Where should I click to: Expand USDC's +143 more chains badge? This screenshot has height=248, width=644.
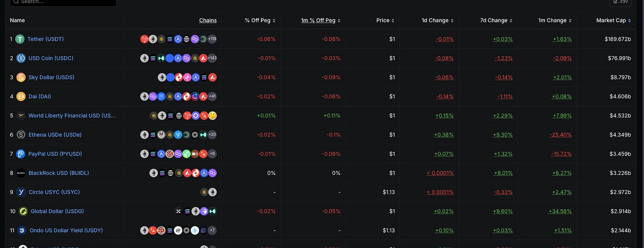(x=212, y=58)
